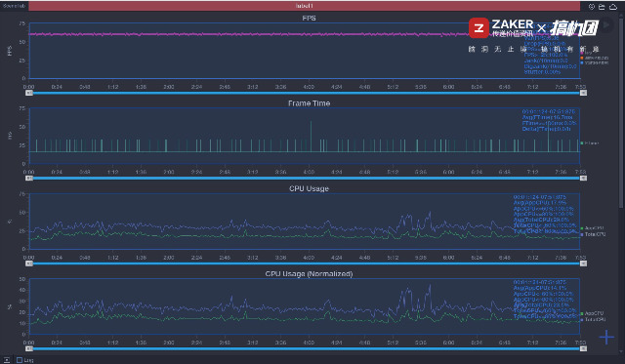The width and height of the screenshot is (625, 364).
Task: Click the cloud upload icon in top bar
Action: [x=613, y=7]
